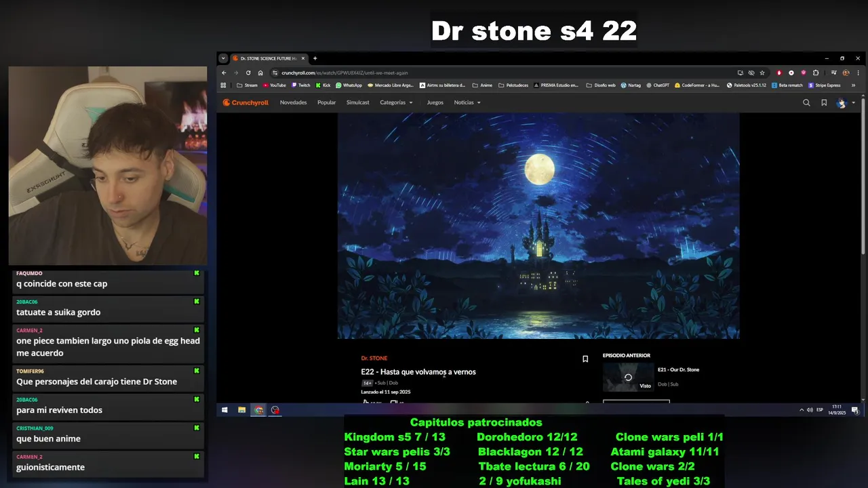Open the Chrome extensions puzzle icon
Viewport: 868px width, 488px height.
click(x=816, y=73)
